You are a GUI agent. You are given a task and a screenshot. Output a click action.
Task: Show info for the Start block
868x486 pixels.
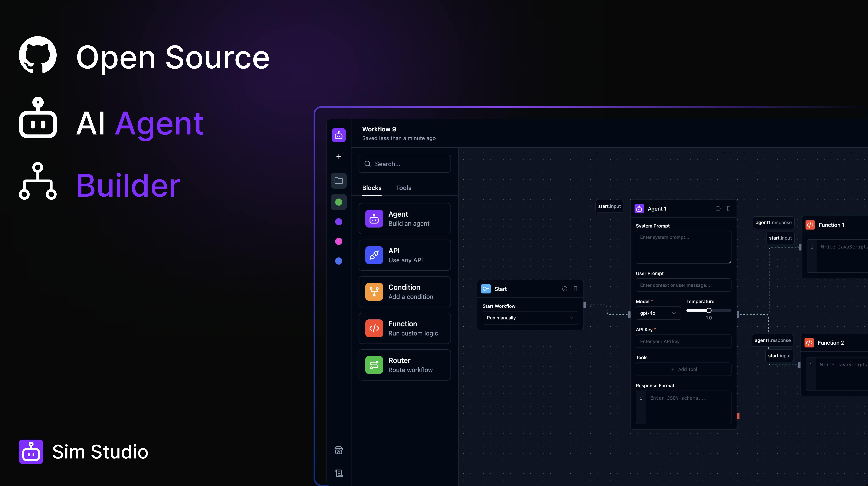click(565, 289)
